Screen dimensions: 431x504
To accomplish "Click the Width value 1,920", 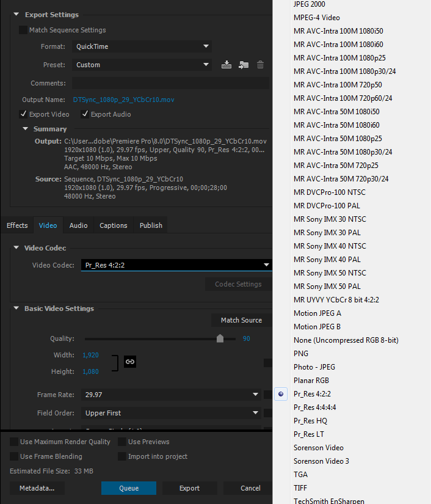I will click(x=90, y=355).
